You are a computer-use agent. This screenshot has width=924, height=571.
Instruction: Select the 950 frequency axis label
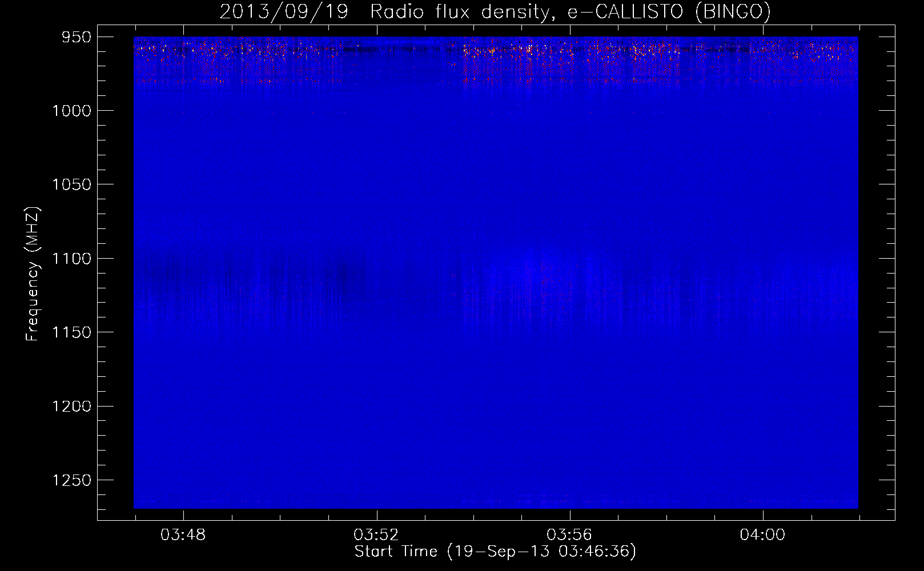(77, 38)
